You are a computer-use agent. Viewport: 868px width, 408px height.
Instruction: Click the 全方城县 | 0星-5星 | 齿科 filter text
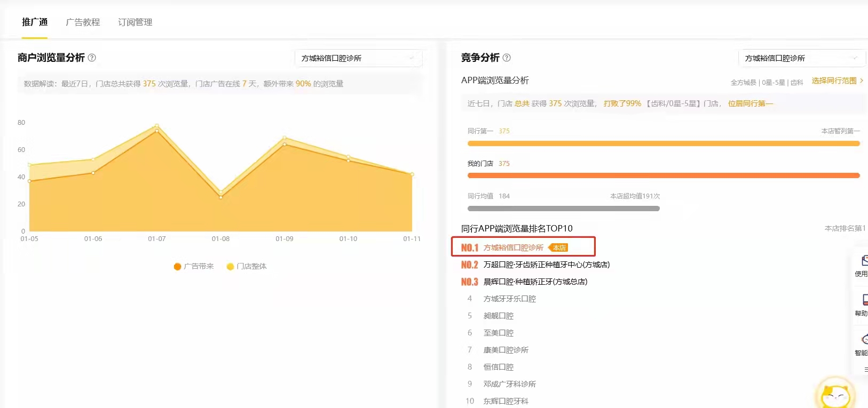(x=767, y=82)
